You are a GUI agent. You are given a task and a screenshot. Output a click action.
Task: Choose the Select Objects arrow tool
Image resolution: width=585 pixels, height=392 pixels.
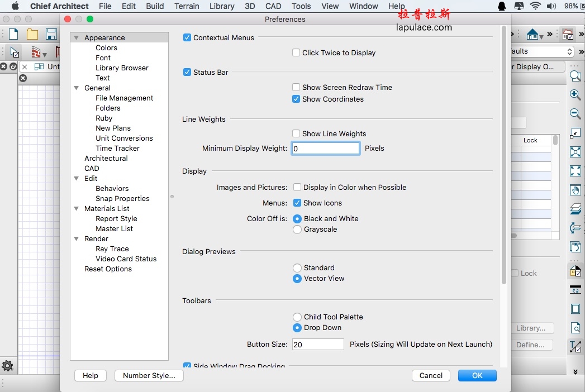[x=15, y=52]
